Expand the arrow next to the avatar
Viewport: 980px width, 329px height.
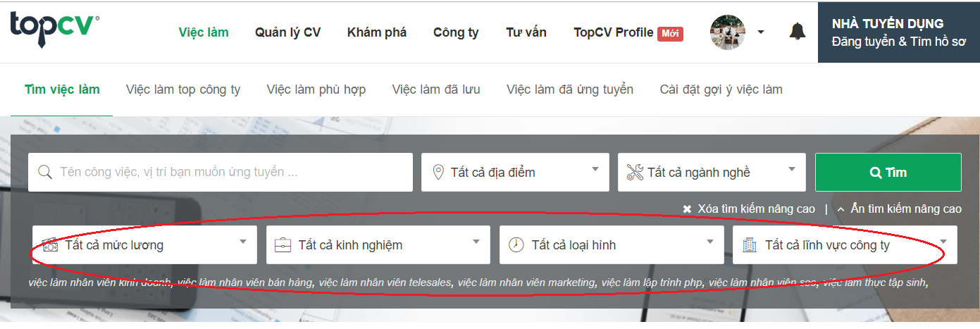click(x=761, y=32)
